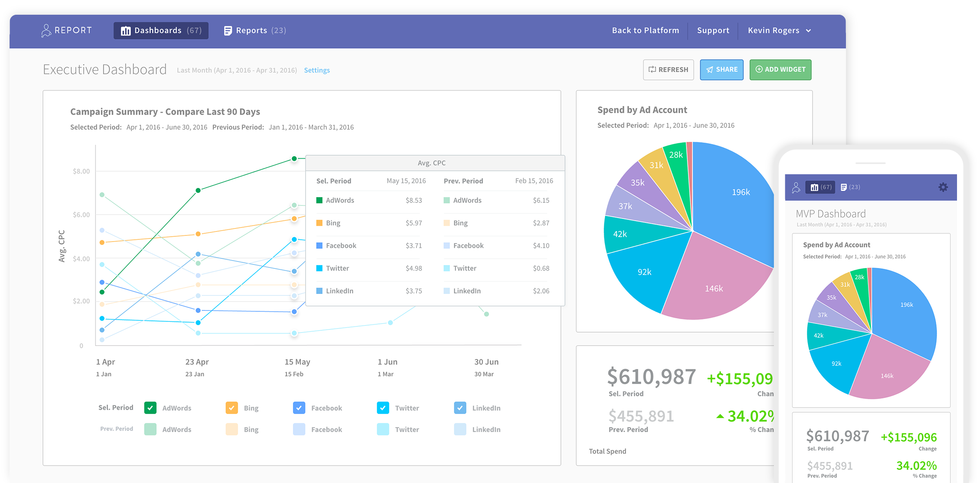Tap the mobile user logo icon
This screenshot has width=980, height=483.
click(x=796, y=187)
